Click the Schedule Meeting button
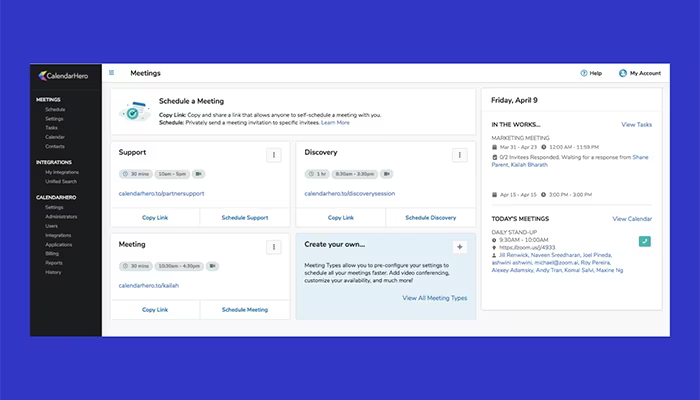Screen dimensions: 700x400 245,310
